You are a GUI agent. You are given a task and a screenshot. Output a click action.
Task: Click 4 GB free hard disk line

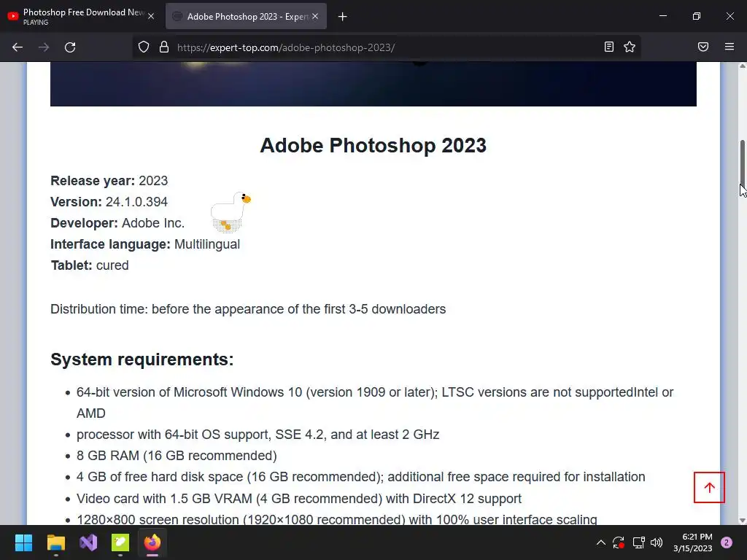(361, 477)
